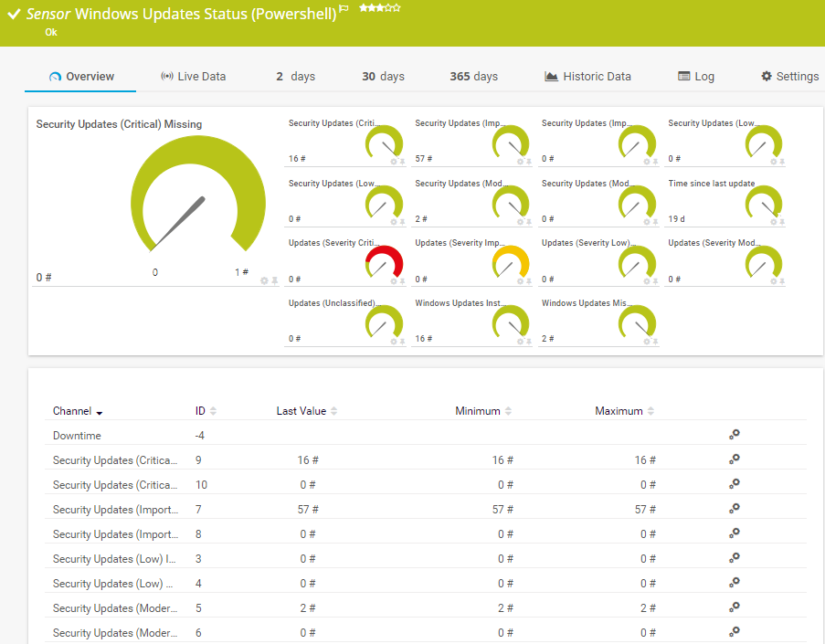Open the Settings tab
This screenshot has width=825, height=644.
click(789, 77)
